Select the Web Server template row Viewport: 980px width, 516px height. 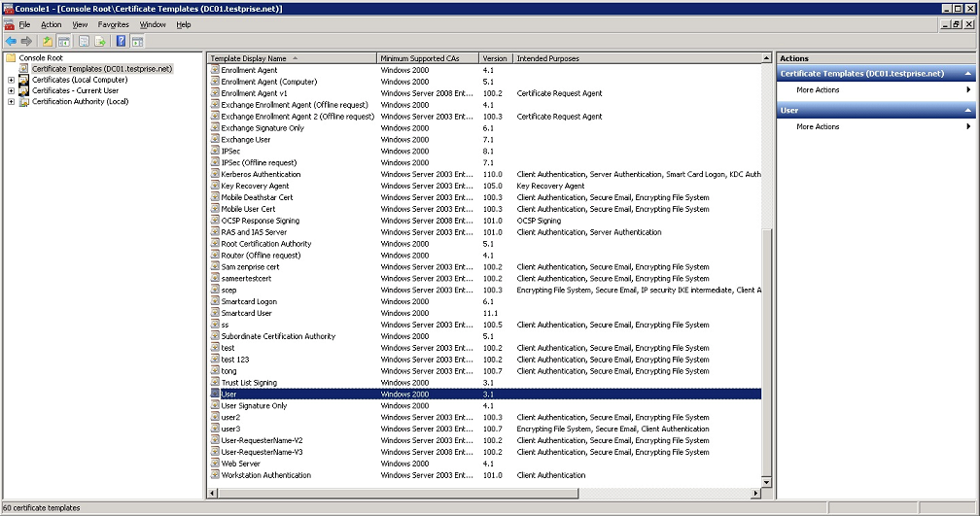click(238, 464)
